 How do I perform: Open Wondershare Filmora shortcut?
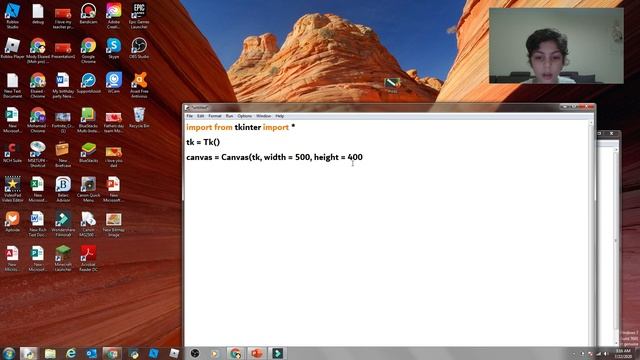coord(63,224)
